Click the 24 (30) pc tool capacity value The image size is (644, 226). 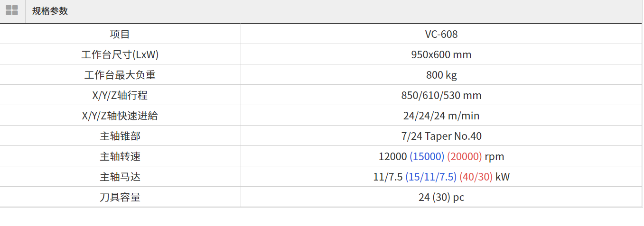441,197
